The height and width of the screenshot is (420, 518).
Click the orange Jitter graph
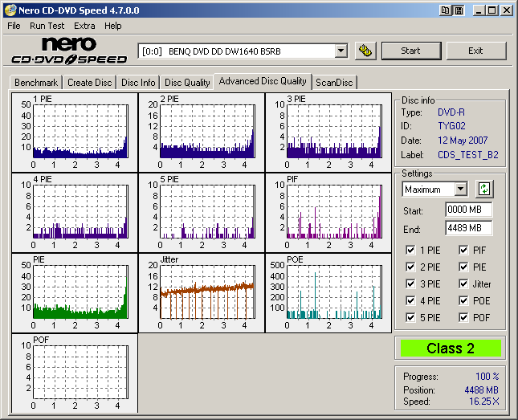(x=202, y=293)
